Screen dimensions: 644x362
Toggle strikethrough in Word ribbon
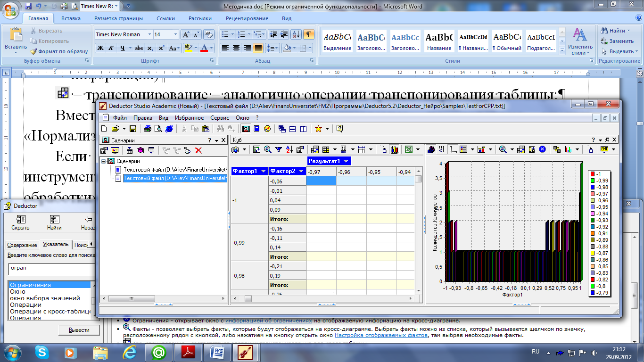click(x=139, y=48)
